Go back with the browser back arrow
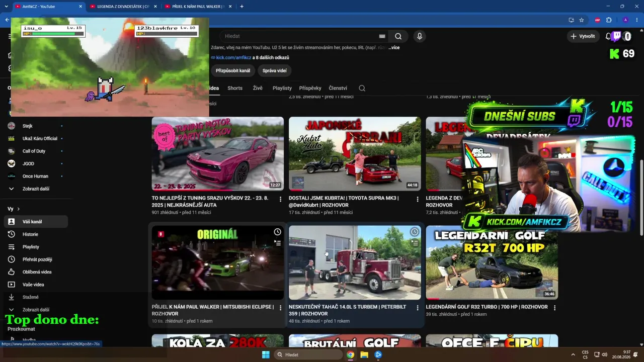 pyautogui.click(x=7, y=20)
